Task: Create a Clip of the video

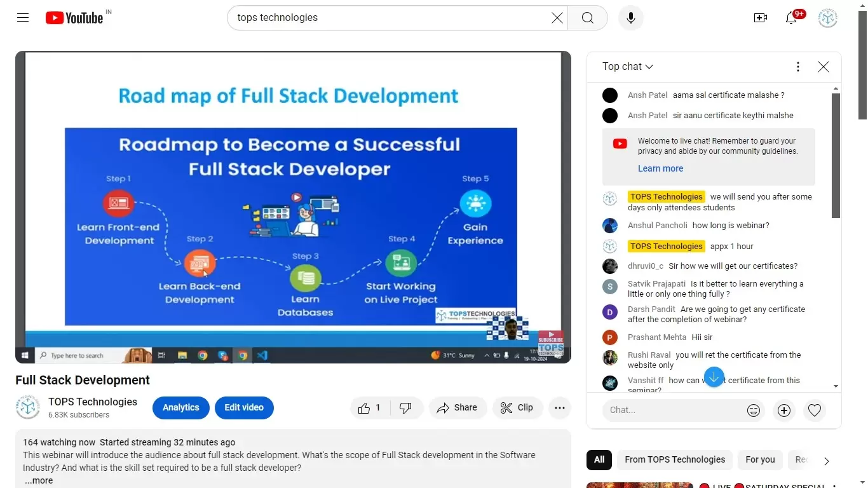Action: point(517,408)
